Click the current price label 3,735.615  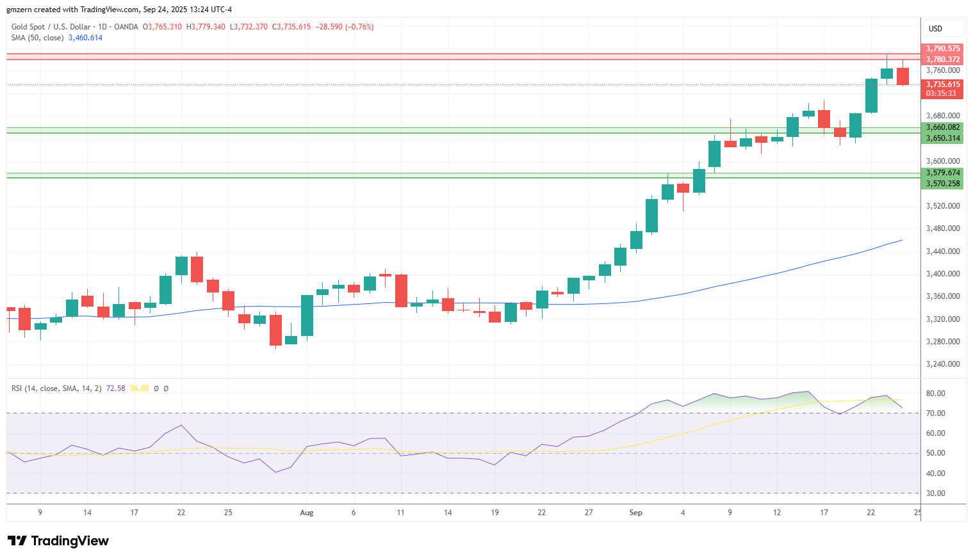click(x=943, y=84)
